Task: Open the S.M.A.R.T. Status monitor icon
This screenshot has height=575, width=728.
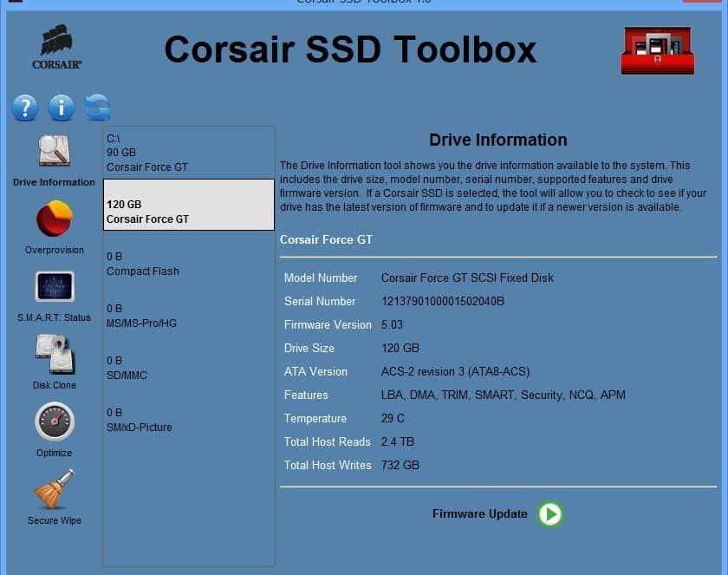Action: [x=55, y=286]
